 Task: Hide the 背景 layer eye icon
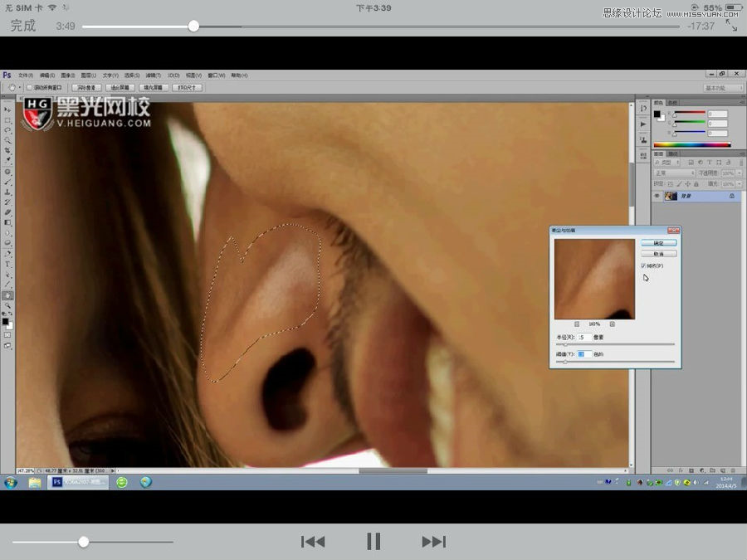click(x=657, y=196)
